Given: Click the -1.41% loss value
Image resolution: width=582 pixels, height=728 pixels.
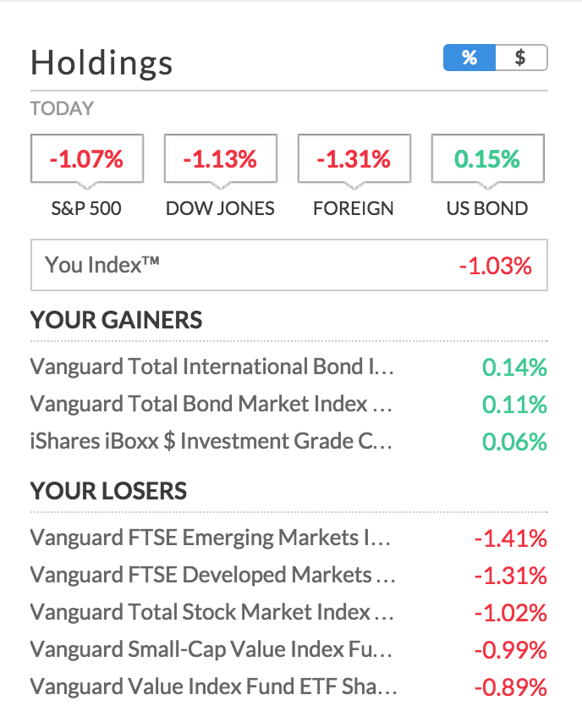Looking at the screenshot, I should [510, 538].
